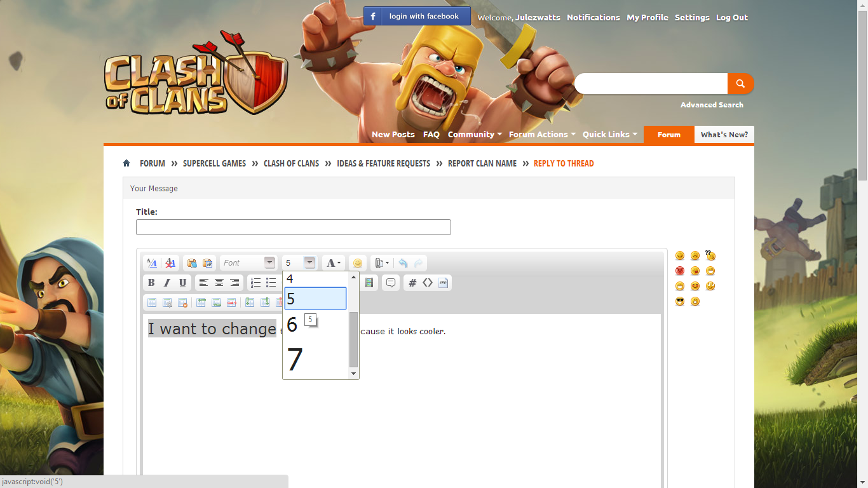Screen dimensions: 868x488
Task: Open the Font dropdown
Action: 248,263
